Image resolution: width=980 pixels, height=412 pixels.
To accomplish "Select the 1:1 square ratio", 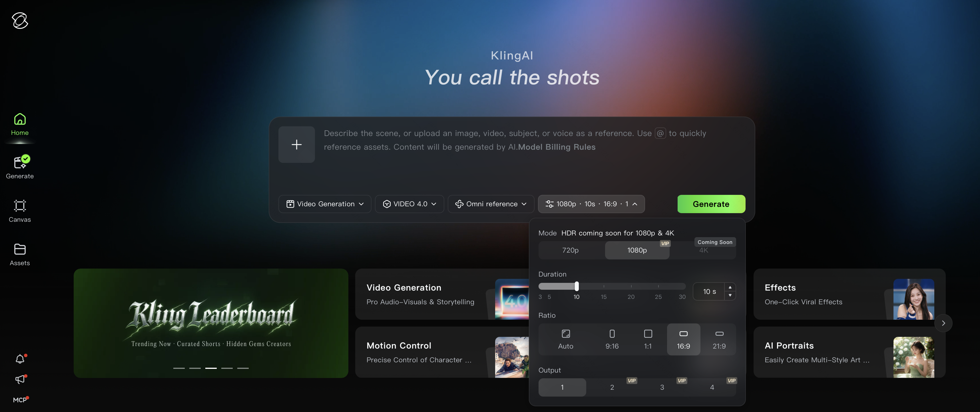I will point(648,339).
